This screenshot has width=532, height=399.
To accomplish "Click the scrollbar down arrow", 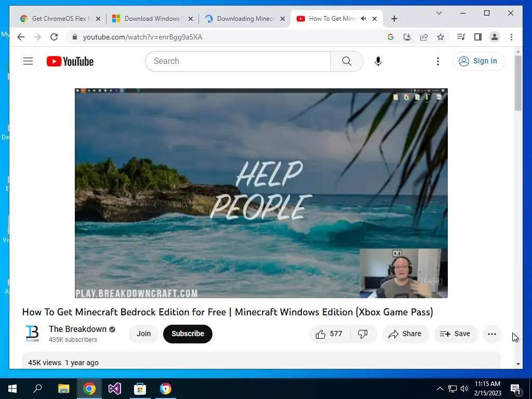I will point(518,364).
